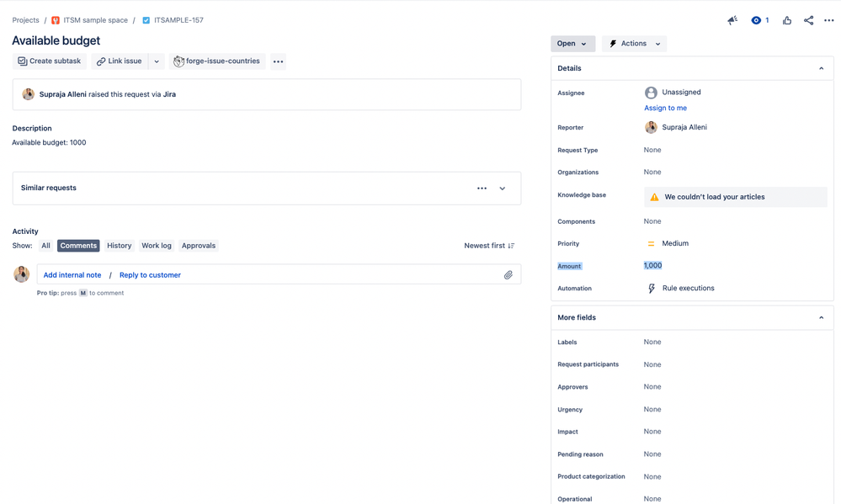Edit the Labels None value
This screenshot has height=504, width=841.
point(652,342)
